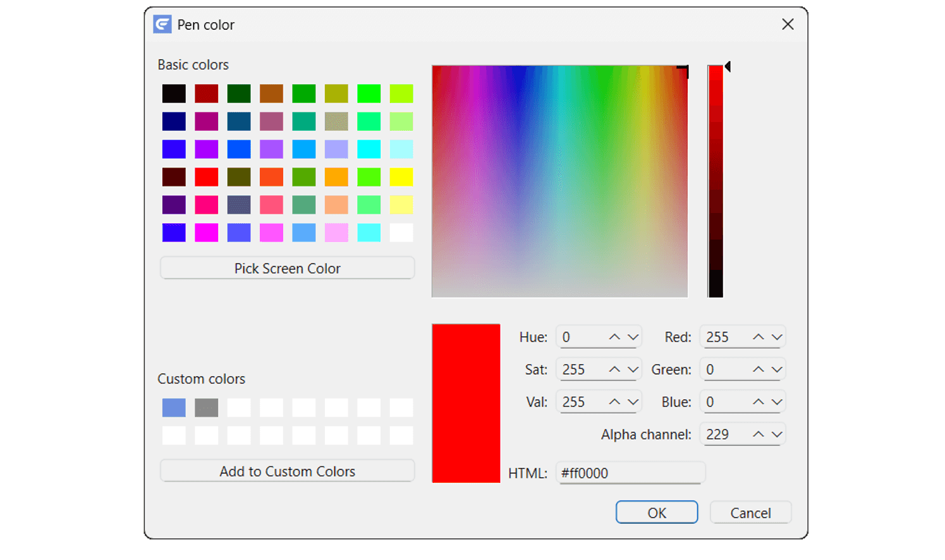This screenshot has width=945, height=560.
Task: Decrease the Val value with down arrow
Action: click(x=633, y=402)
